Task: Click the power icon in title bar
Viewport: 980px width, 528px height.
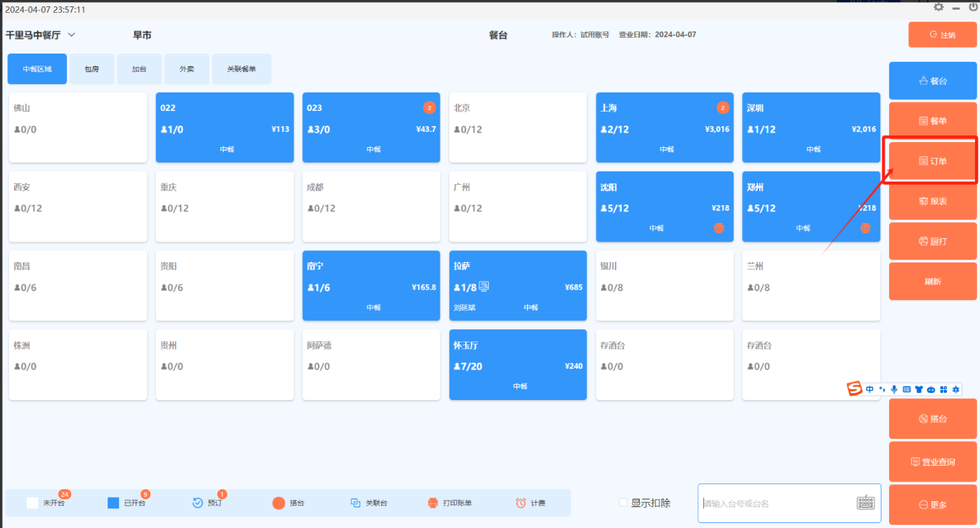Action: click(973, 7)
